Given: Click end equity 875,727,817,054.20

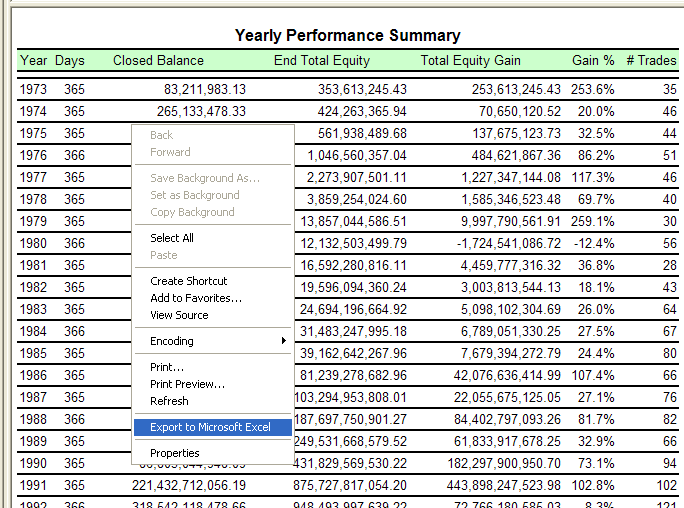Looking at the screenshot, I should pos(350,485).
